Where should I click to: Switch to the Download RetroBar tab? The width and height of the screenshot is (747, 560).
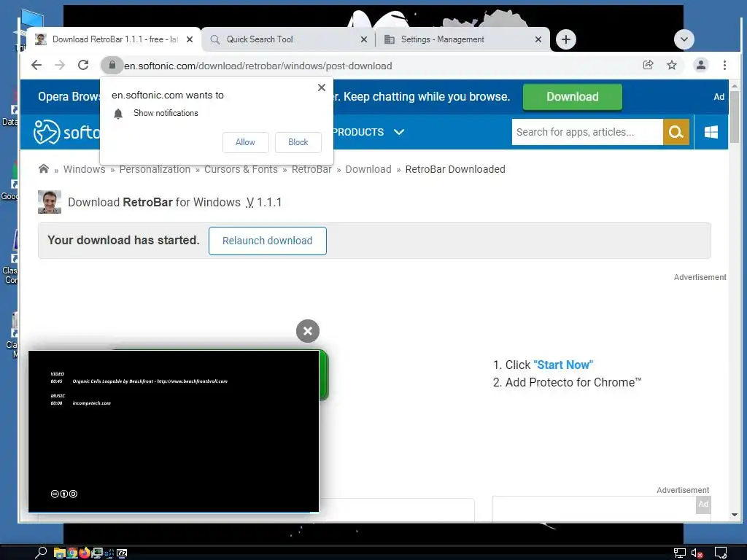coord(113,39)
